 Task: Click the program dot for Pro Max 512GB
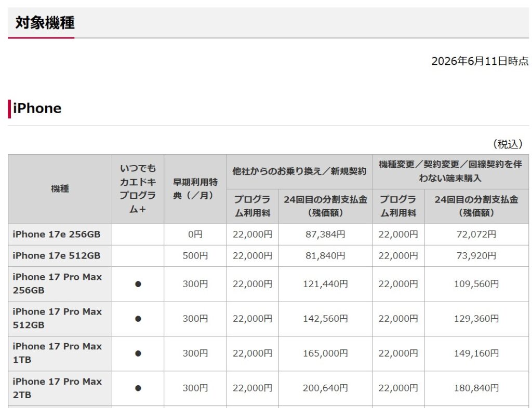click(138, 319)
